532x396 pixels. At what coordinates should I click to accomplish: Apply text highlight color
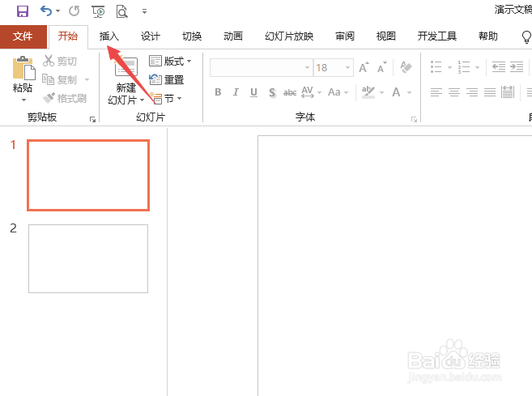[368, 92]
